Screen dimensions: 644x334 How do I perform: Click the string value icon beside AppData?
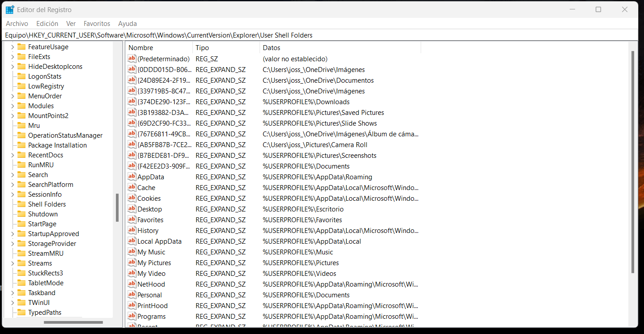pyautogui.click(x=132, y=177)
